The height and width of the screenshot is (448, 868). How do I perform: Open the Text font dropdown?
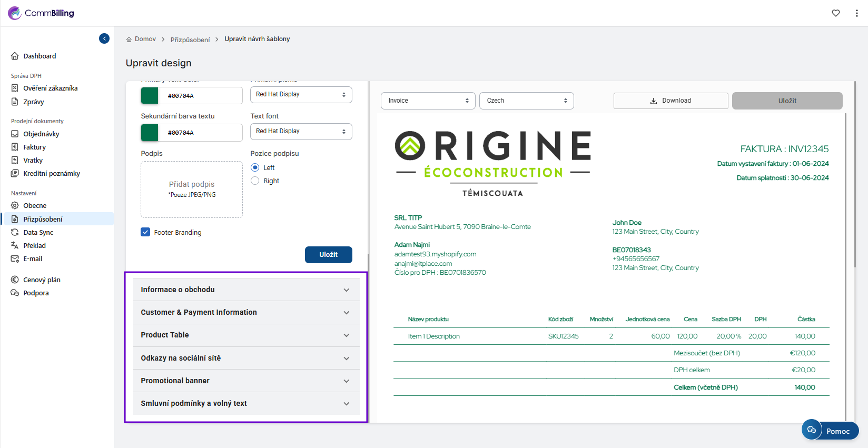(301, 132)
